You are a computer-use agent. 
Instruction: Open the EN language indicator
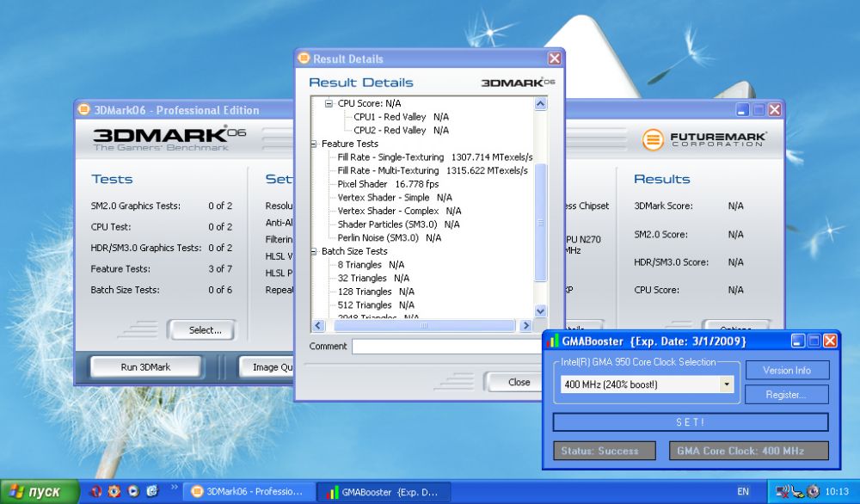coord(743,491)
